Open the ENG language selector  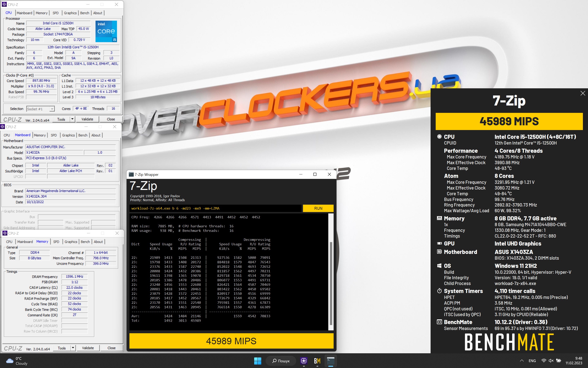pyautogui.click(x=532, y=361)
